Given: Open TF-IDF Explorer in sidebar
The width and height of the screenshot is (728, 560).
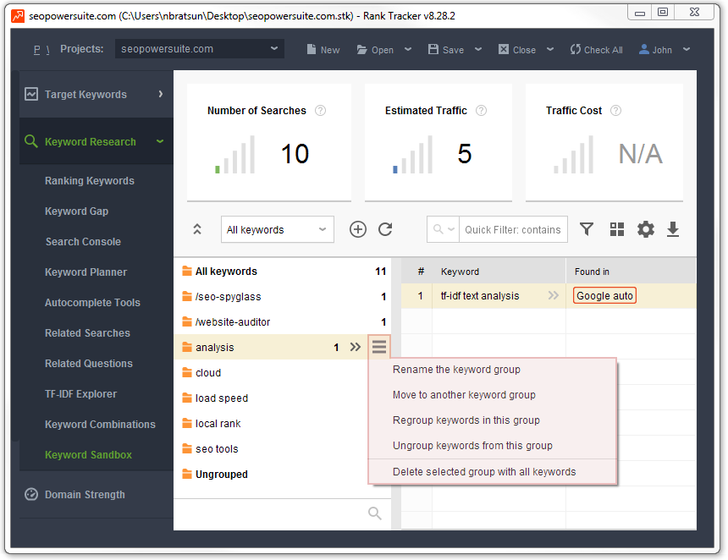Looking at the screenshot, I should point(80,394).
